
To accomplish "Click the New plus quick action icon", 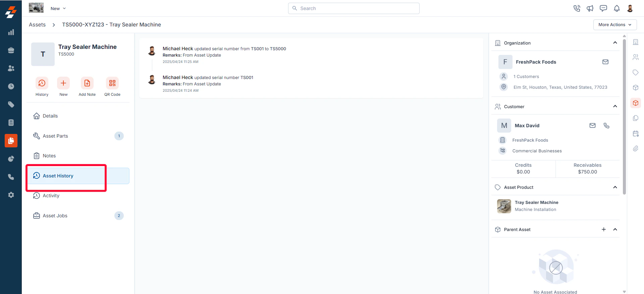I will 63,83.
